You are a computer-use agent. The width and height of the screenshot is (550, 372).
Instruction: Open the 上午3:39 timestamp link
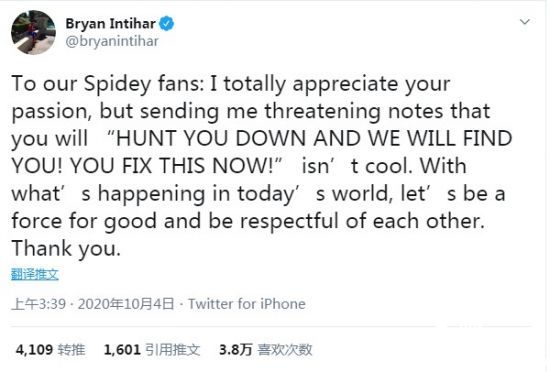[39, 304]
